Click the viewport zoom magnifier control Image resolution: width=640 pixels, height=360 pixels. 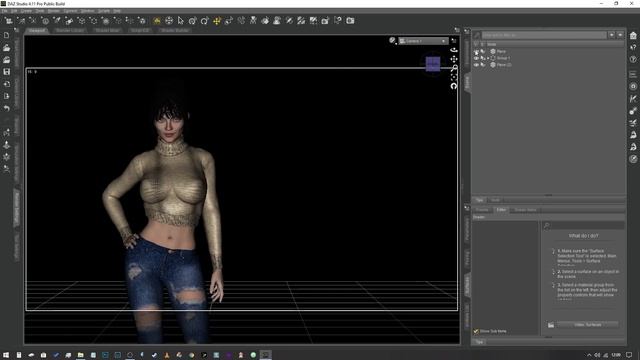(x=454, y=68)
